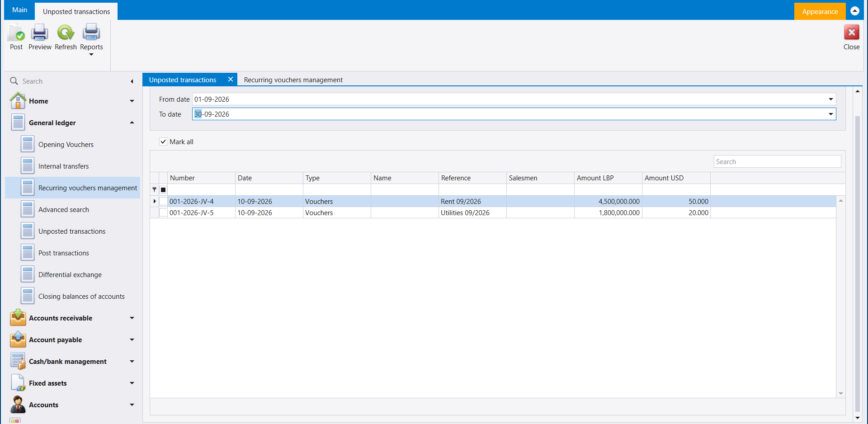Sort by the Amount LBP column header
The width and height of the screenshot is (868, 424).
click(x=608, y=178)
